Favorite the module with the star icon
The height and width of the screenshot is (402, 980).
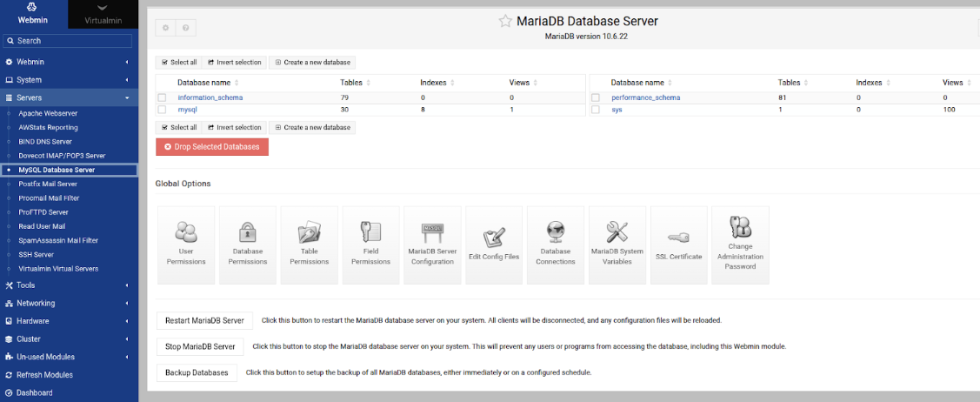505,21
